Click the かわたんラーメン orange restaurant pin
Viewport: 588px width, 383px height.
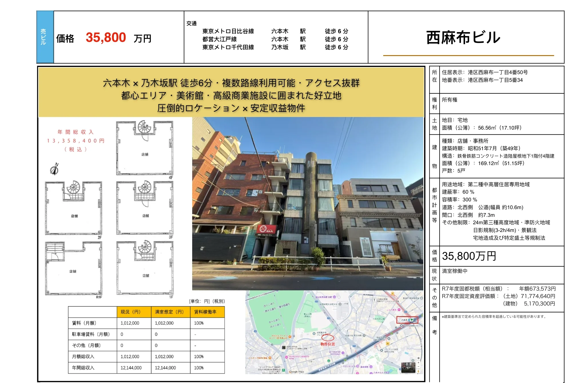pyautogui.click(x=290, y=337)
